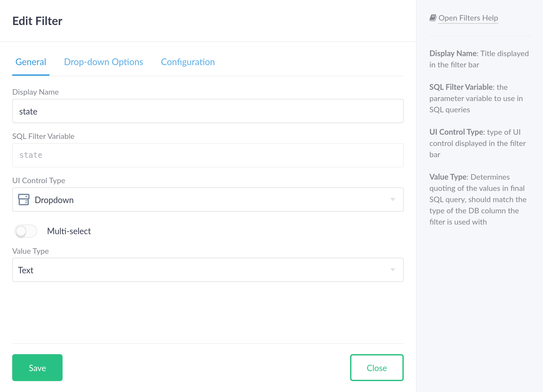Click the book icon beside Open Filters Help
Image resolution: width=543 pixels, height=392 pixels.
433,18
